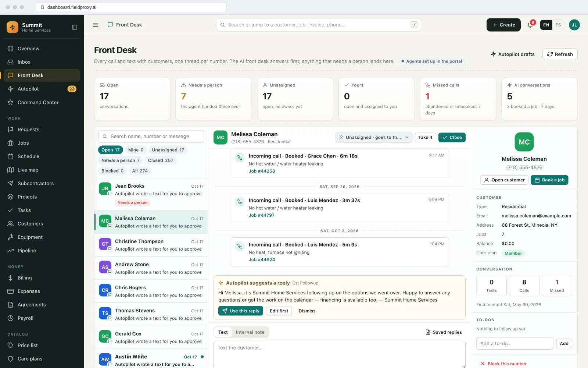Click the Add to-do button
The width and height of the screenshot is (588, 368).
coord(564,343)
